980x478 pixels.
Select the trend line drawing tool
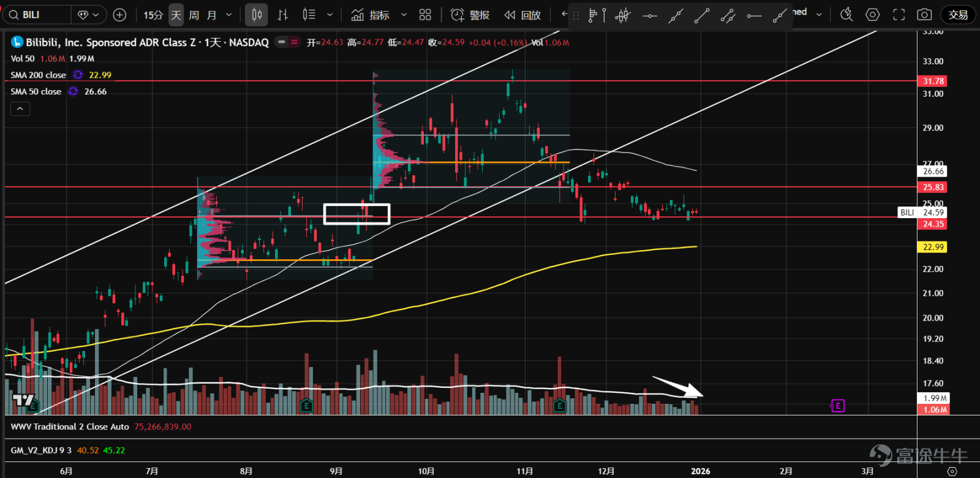click(701, 16)
